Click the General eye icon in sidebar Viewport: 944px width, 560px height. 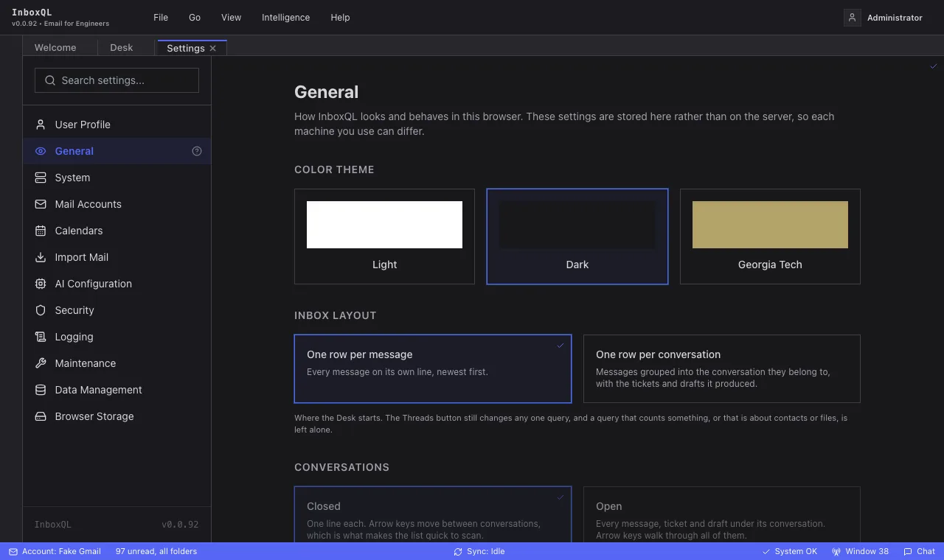point(41,151)
